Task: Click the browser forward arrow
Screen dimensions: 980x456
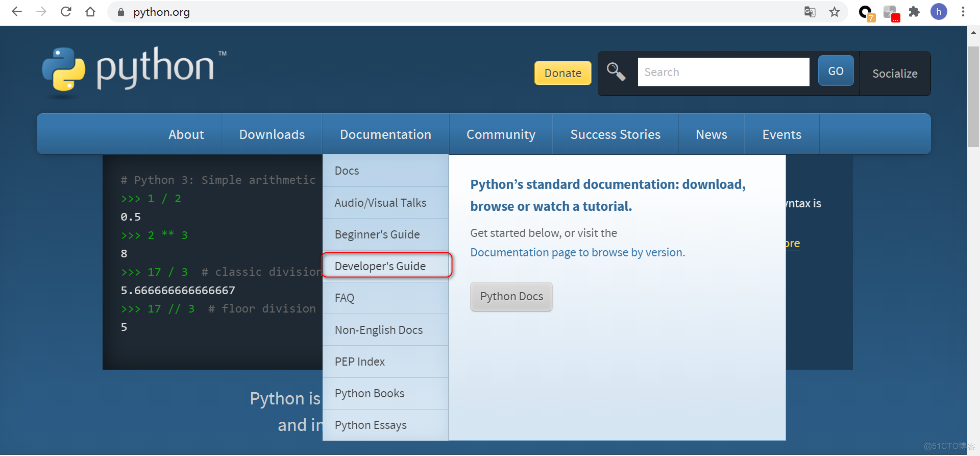Action: tap(41, 12)
